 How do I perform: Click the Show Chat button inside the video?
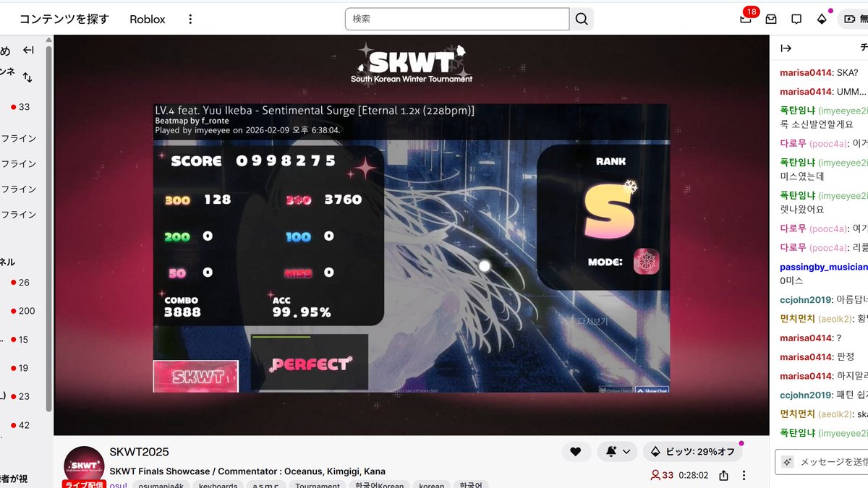[652, 390]
